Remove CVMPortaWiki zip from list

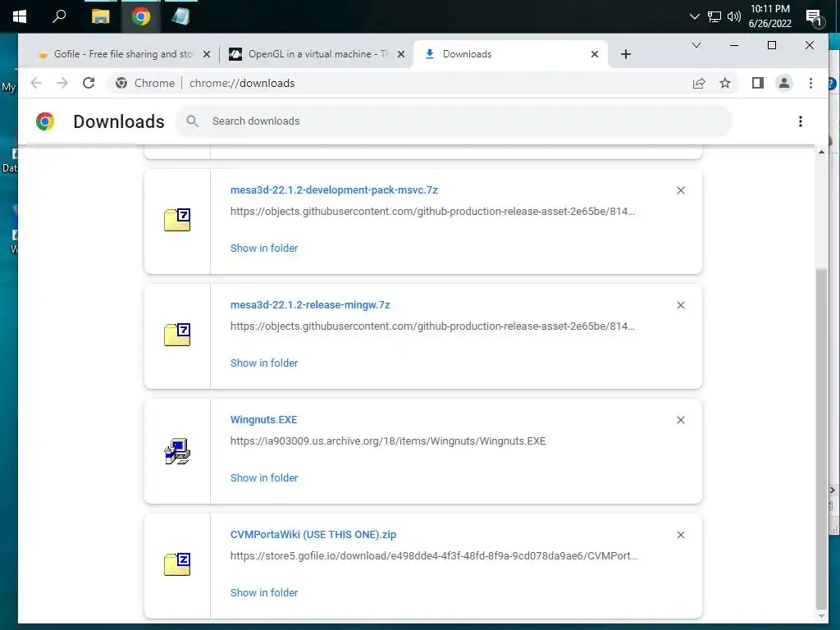pyautogui.click(x=680, y=535)
